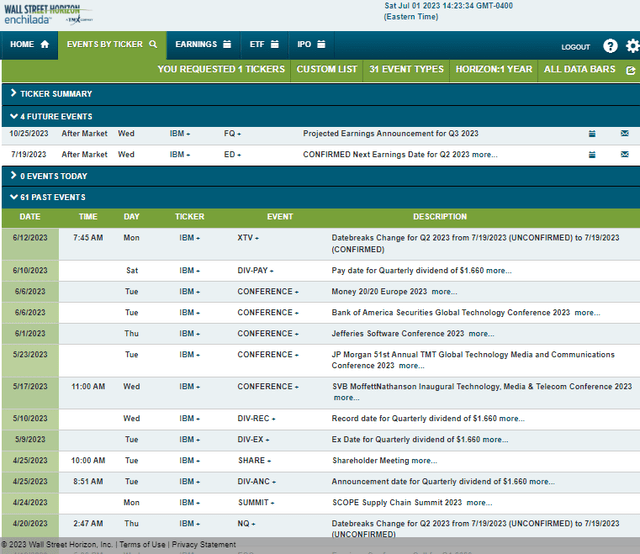Open the Terms of Use link
Viewport: 640px width, 554px height.
(142, 545)
